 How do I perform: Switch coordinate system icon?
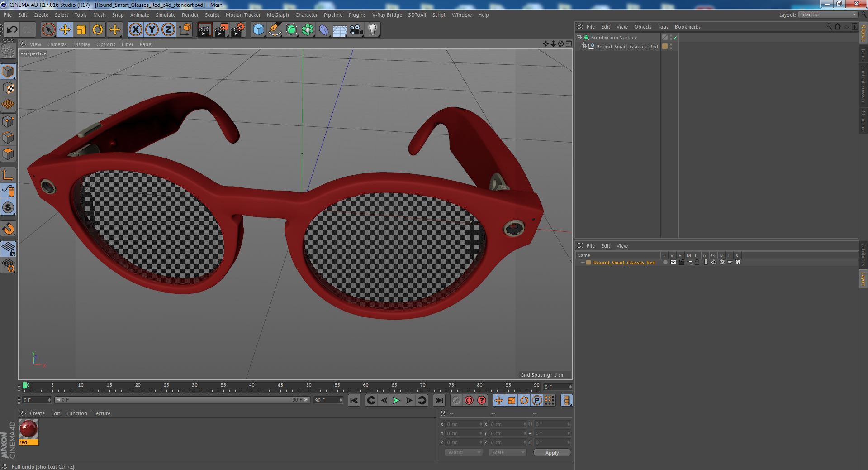pyautogui.click(x=185, y=30)
